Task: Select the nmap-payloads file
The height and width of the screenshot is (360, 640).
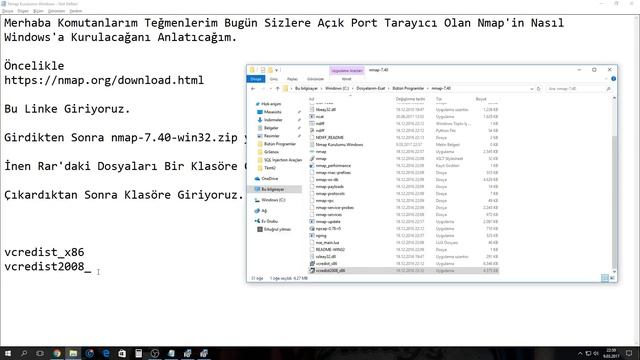Action: click(329, 187)
